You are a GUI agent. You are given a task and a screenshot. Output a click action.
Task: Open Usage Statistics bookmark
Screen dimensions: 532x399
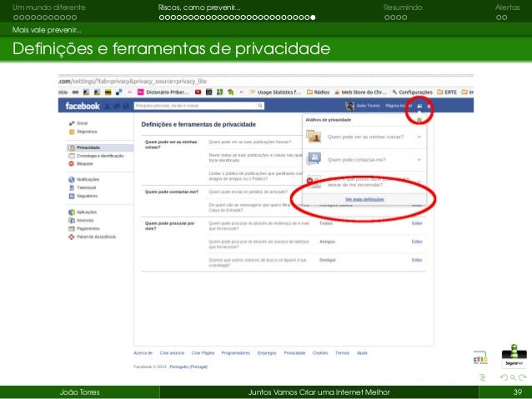coord(275,92)
